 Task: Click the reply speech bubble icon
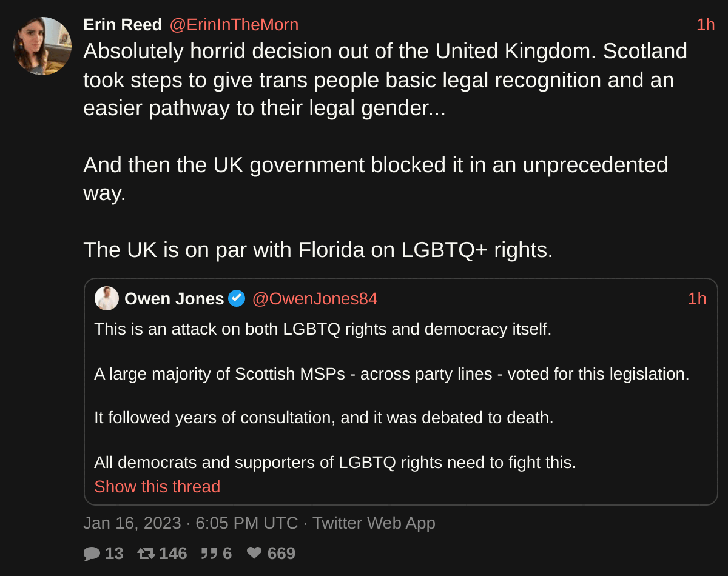pyautogui.click(x=92, y=554)
